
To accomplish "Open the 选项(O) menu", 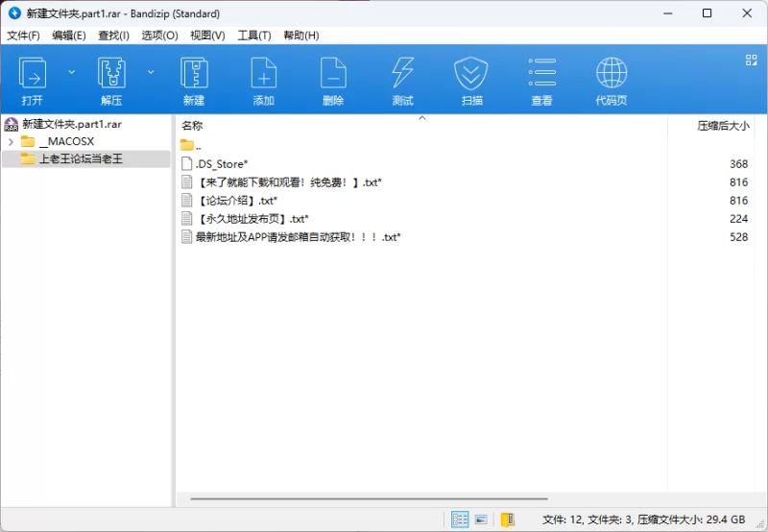I will (159, 36).
